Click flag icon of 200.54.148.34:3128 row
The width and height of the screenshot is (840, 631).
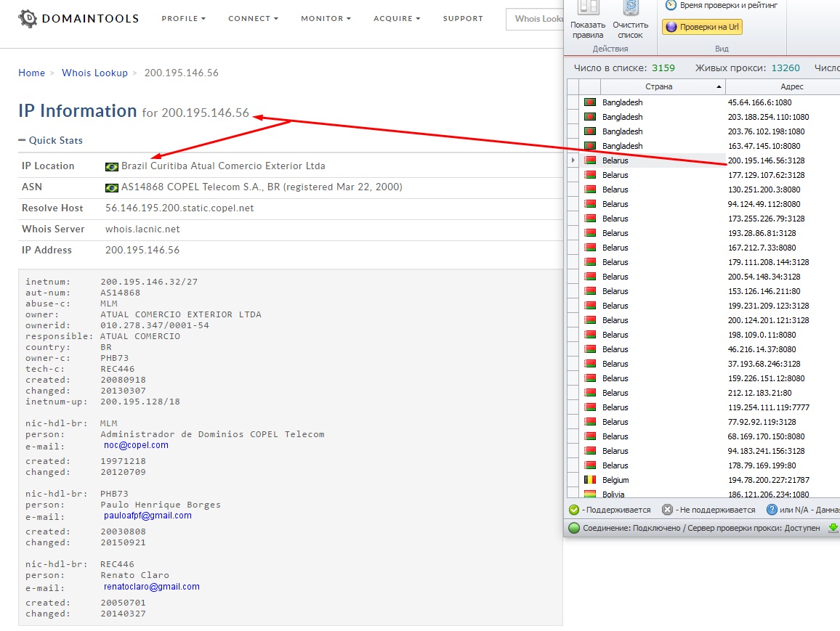[590, 277]
